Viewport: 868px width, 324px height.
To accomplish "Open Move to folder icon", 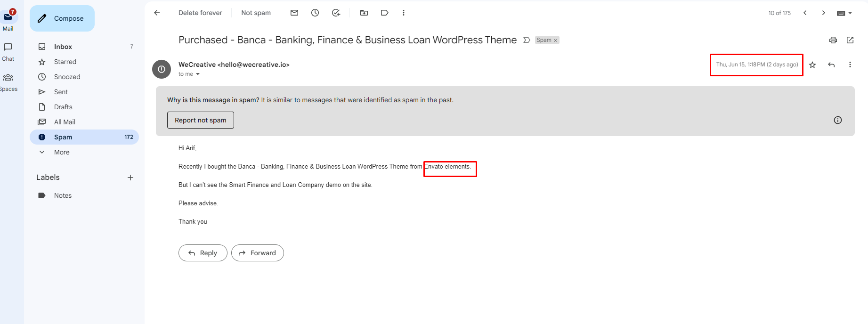I will [x=364, y=13].
